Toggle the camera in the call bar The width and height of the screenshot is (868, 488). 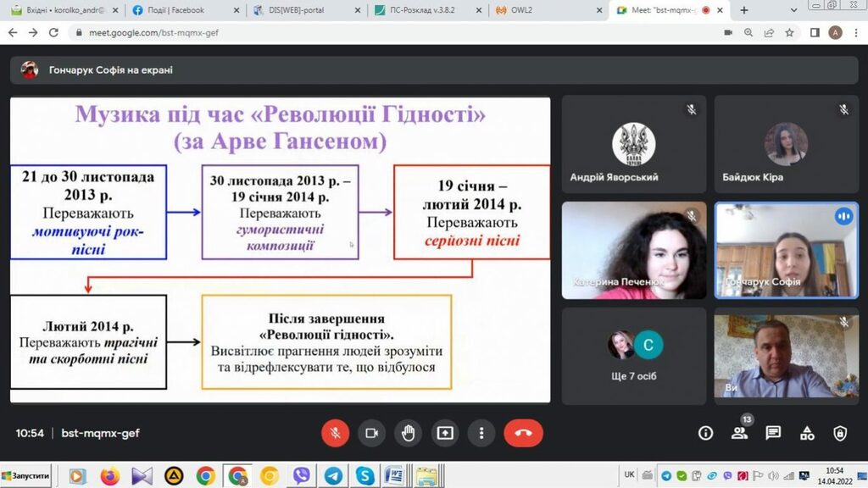pyautogui.click(x=371, y=433)
